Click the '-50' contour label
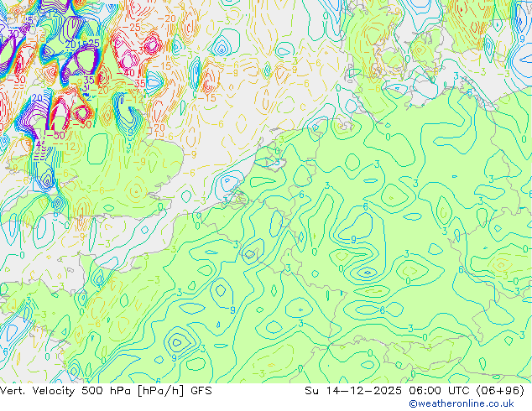The width and height of the screenshot is (532, 411). pos(55,135)
